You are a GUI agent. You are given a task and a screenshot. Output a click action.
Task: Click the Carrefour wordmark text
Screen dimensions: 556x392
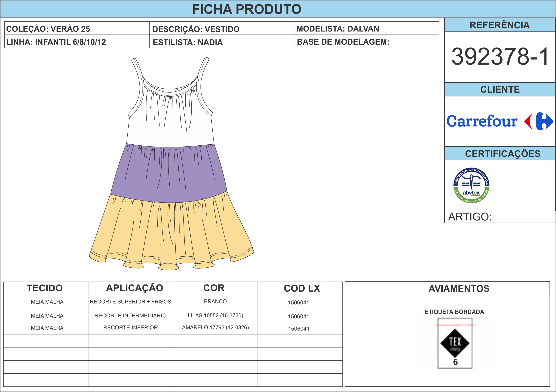[x=482, y=121]
